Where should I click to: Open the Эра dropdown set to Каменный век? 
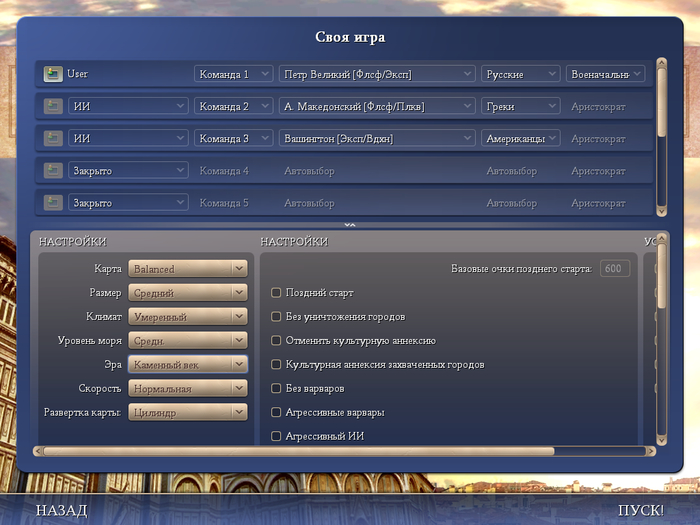pos(188,364)
